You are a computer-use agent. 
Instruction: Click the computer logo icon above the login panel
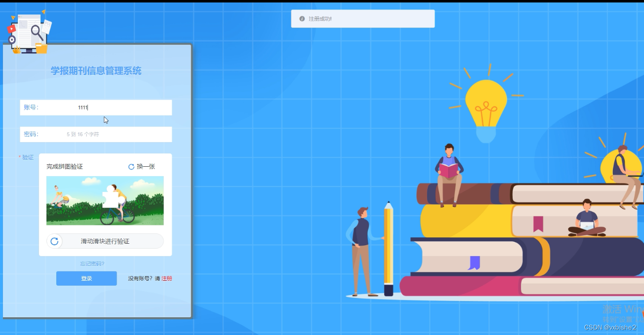pos(30,31)
